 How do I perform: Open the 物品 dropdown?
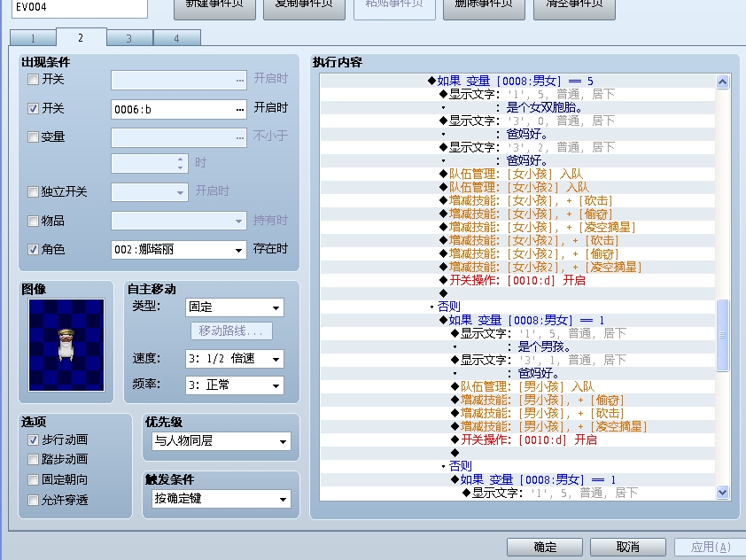pos(179,221)
